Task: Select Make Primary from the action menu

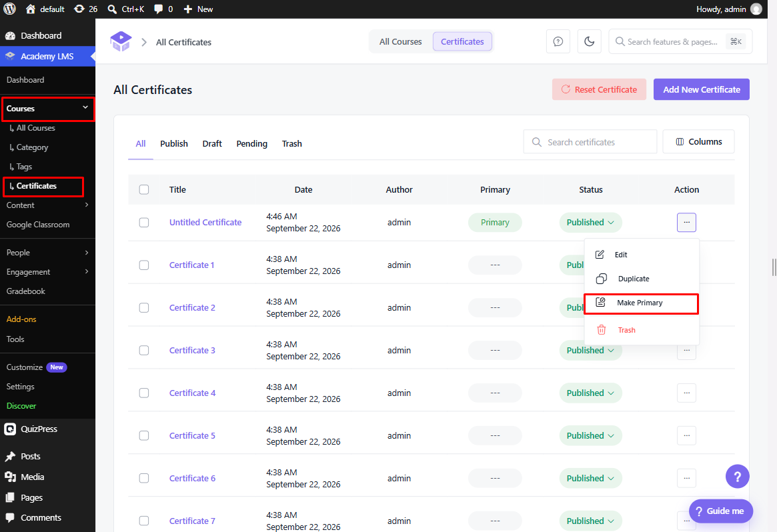Action: click(641, 303)
